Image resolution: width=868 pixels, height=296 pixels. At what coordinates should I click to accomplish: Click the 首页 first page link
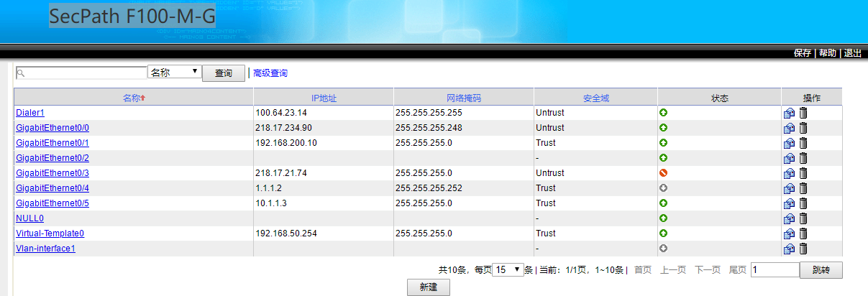click(x=642, y=270)
